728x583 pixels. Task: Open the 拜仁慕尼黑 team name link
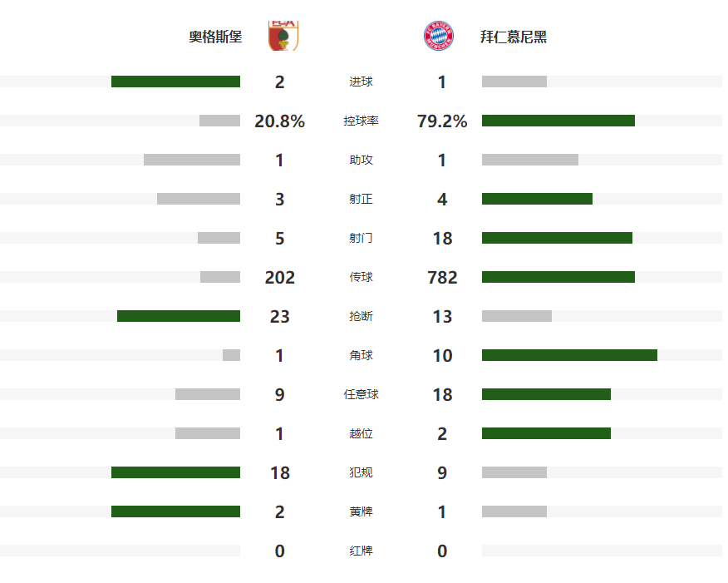514,37
